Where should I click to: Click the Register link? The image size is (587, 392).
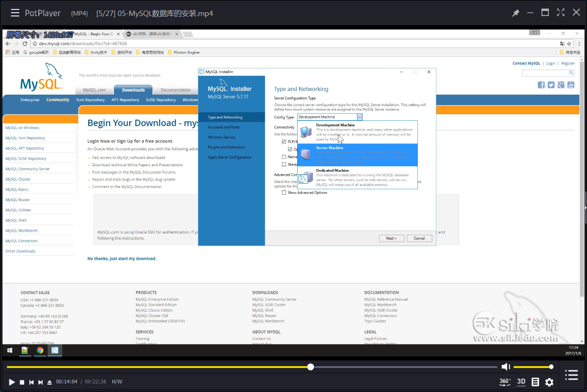pyautogui.click(x=568, y=63)
